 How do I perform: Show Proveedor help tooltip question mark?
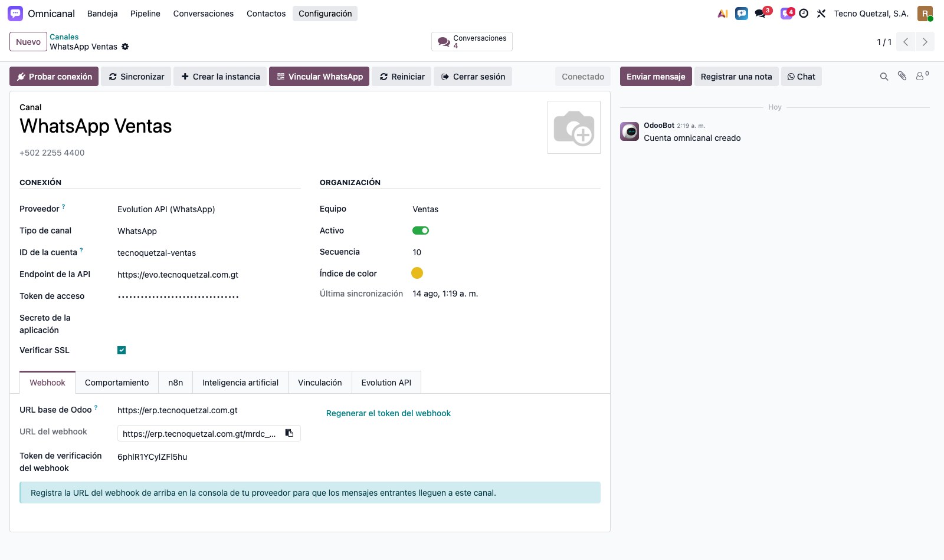click(64, 206)
